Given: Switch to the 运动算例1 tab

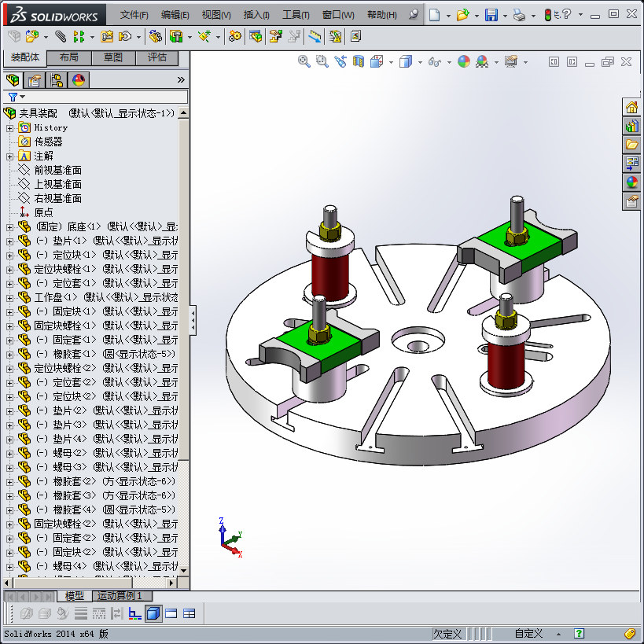Looking at the screenshot, I should click(123, 595).
